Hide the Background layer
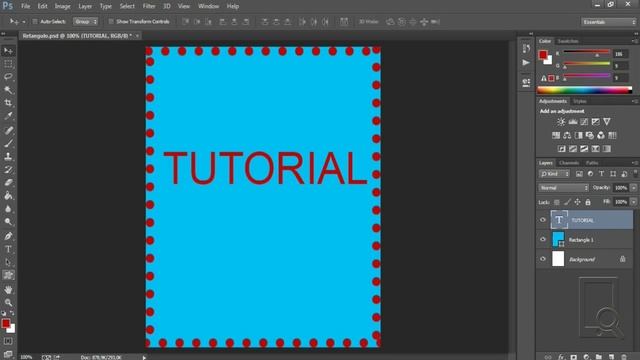Image resolution: width=640 pixels, height=360 pixels. tap(543, 259)
